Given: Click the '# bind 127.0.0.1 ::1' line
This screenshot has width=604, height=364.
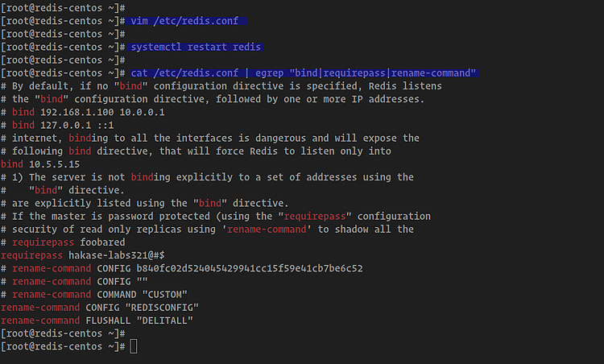Looking at the screenshot, I should point(57,125).
